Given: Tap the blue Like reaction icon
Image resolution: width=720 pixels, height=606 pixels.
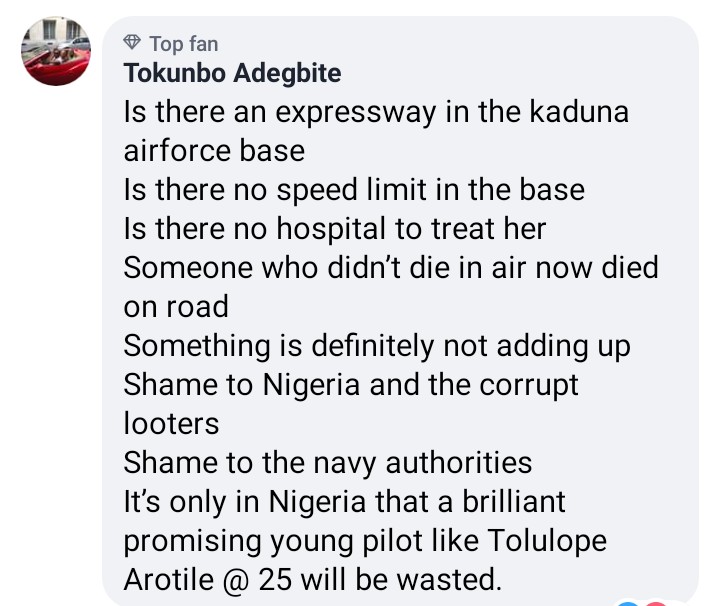Looking at the screenshot, I should [629, 602].
